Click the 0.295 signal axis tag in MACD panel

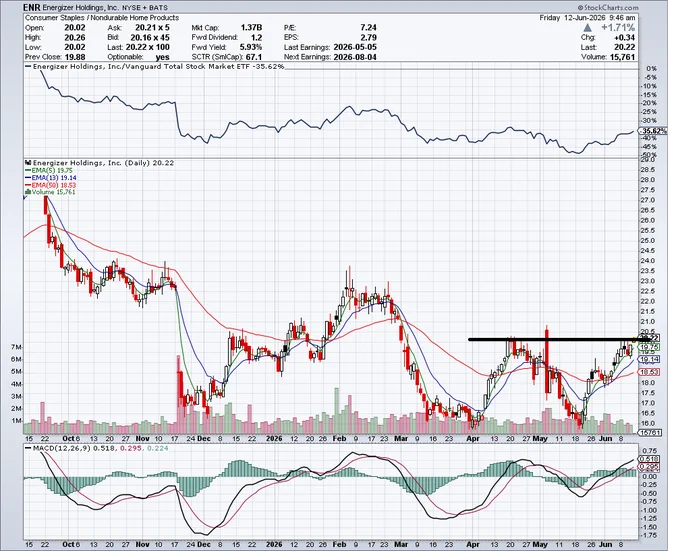pos(650,467)
